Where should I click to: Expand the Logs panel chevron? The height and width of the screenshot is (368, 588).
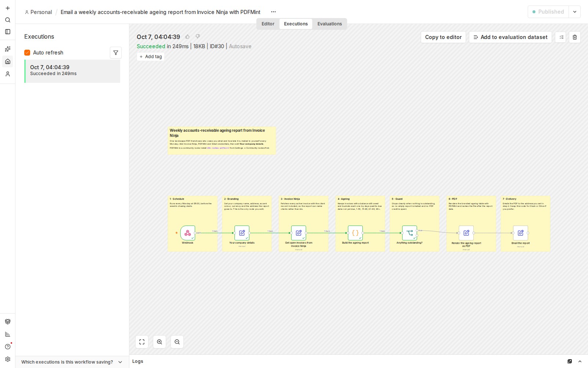(580, 361)
